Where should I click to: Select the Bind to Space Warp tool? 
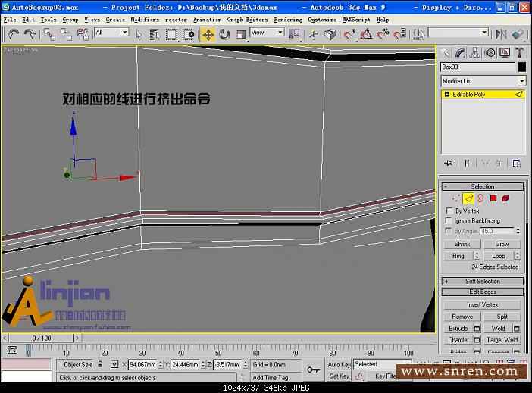point(83,34)
